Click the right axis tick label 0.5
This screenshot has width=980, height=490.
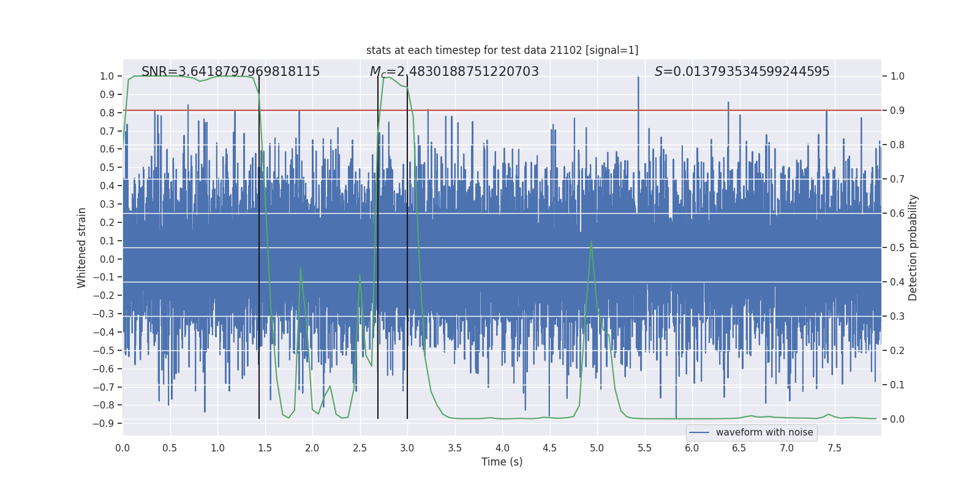897,247
